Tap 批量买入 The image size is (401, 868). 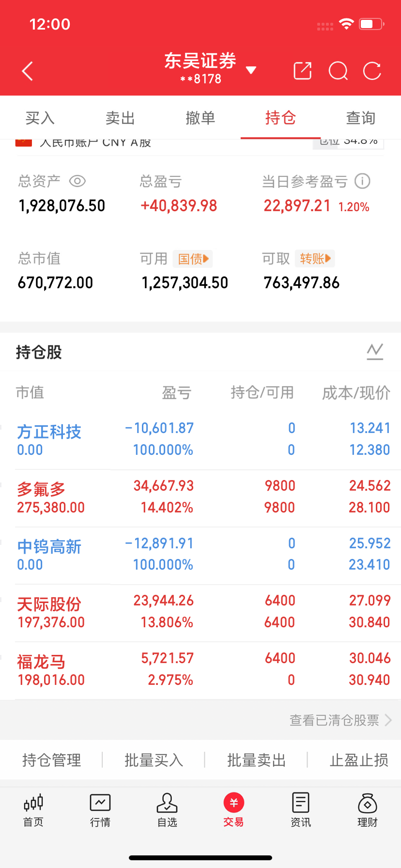(x=154, y=760)
